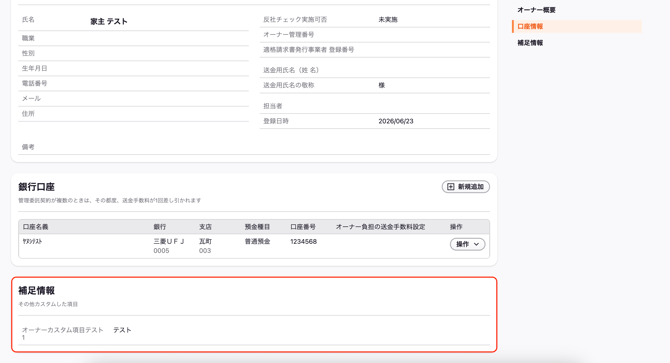Click the 普通預金 deposit type cell
The image size is (670, 363).
(x=257, y=242)
